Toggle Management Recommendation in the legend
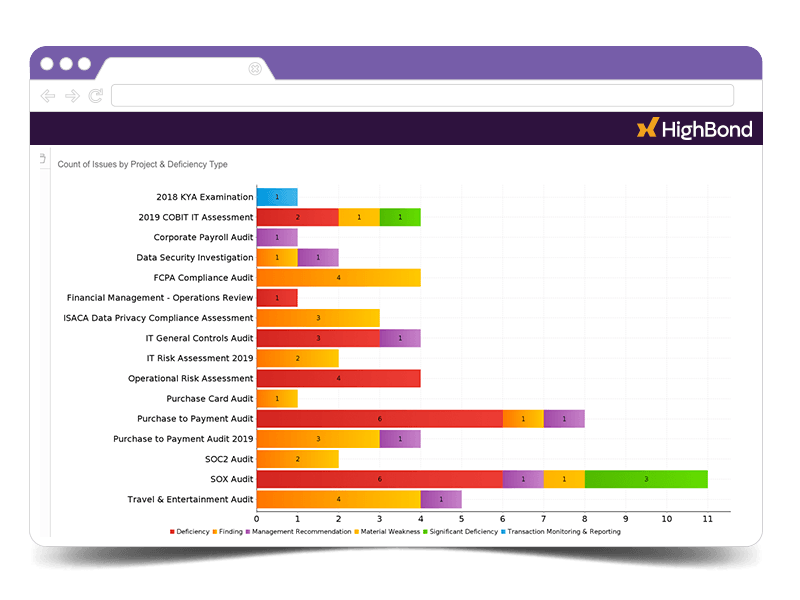The width and height of the screenshot is (800, 600). 298,532
